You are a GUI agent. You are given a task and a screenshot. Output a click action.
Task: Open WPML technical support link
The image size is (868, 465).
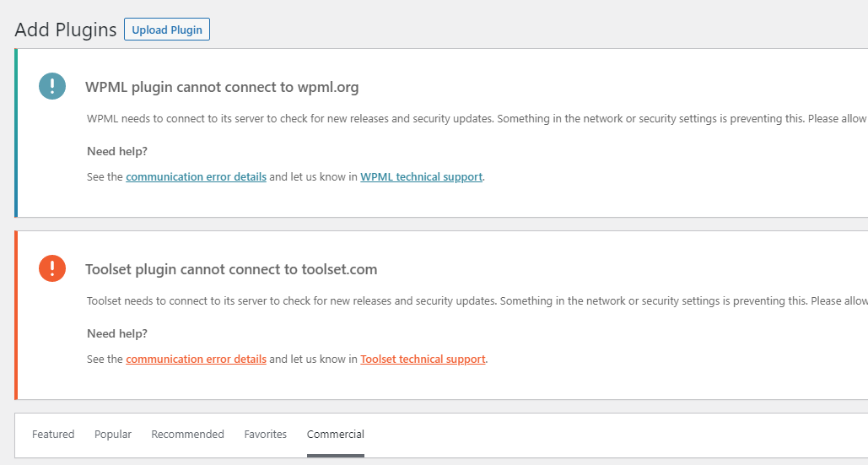tap(421, 176)
